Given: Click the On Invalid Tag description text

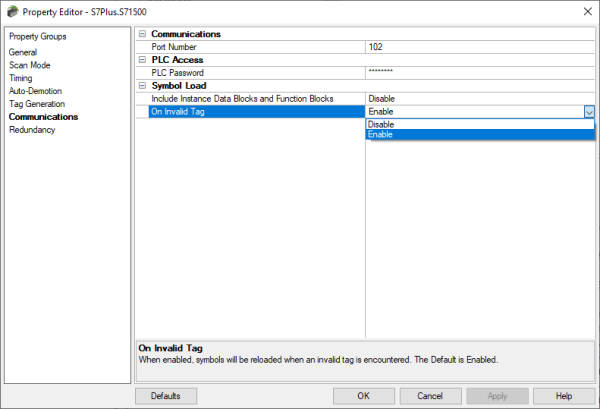Looking at the screenshot, I should tap(318, 360).
